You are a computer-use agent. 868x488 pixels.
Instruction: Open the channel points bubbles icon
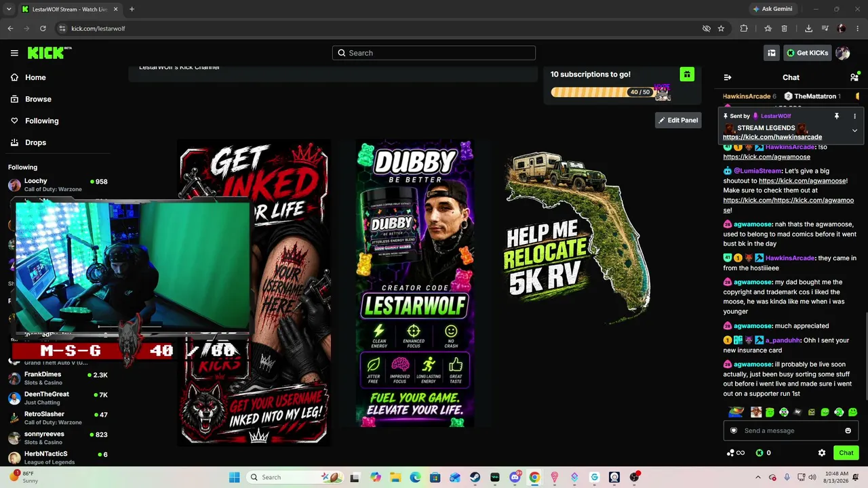tap(735, 453)
